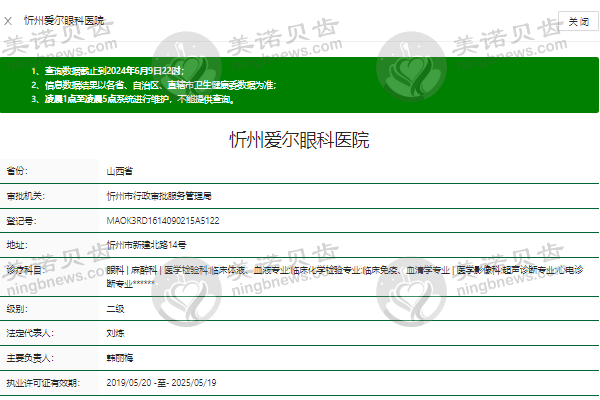Select the validity period 2019/05/20 -至- 2025/05/19

tap(161, 383)
